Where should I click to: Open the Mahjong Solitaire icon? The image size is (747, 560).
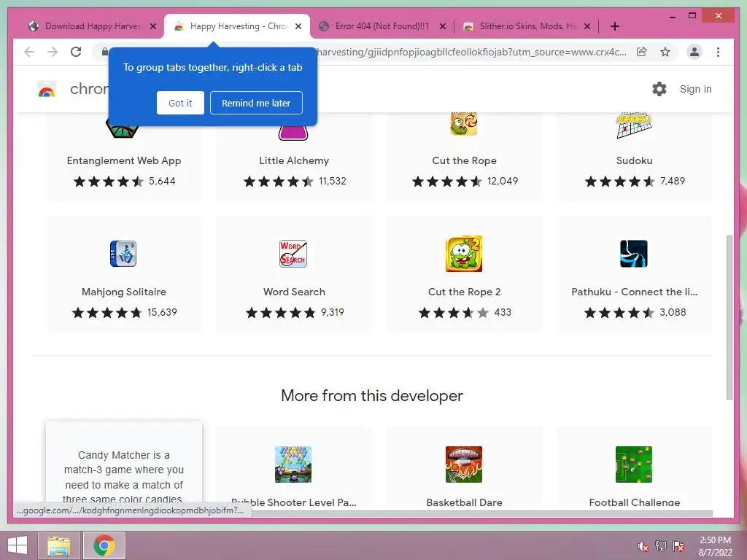(x=123, y=254)
